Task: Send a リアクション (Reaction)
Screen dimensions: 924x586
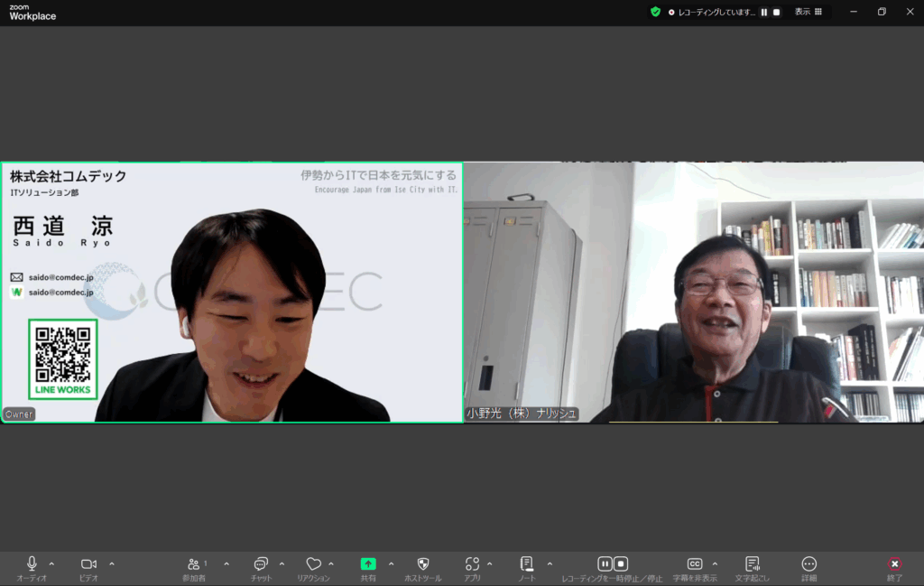Action: pos(314,564)
